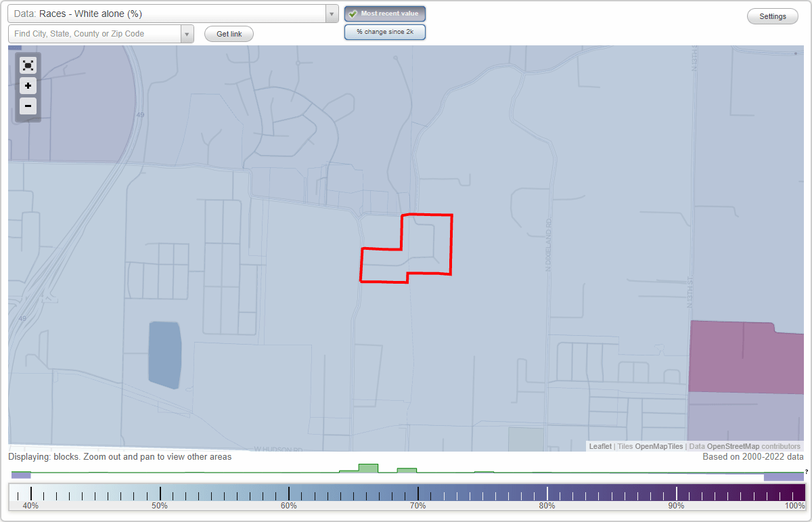
Task: Expand the location search dropdown arrow
Action: click(187, 33)
